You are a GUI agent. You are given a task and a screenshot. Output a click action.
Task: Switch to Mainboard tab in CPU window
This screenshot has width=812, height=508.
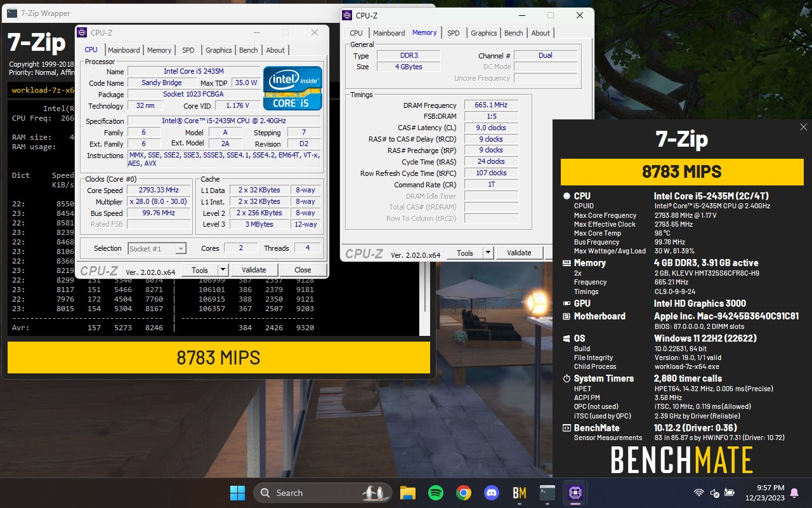[x=124, y=50]
